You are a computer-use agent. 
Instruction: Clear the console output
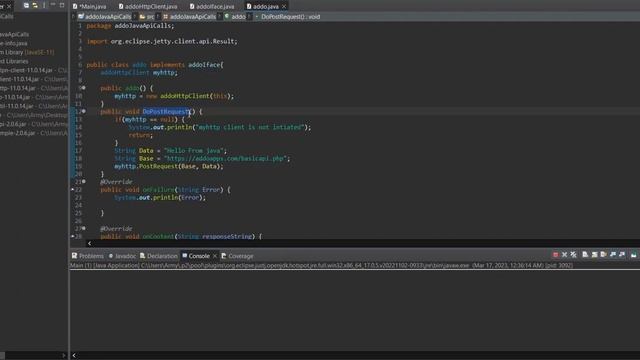pos(585,255)
